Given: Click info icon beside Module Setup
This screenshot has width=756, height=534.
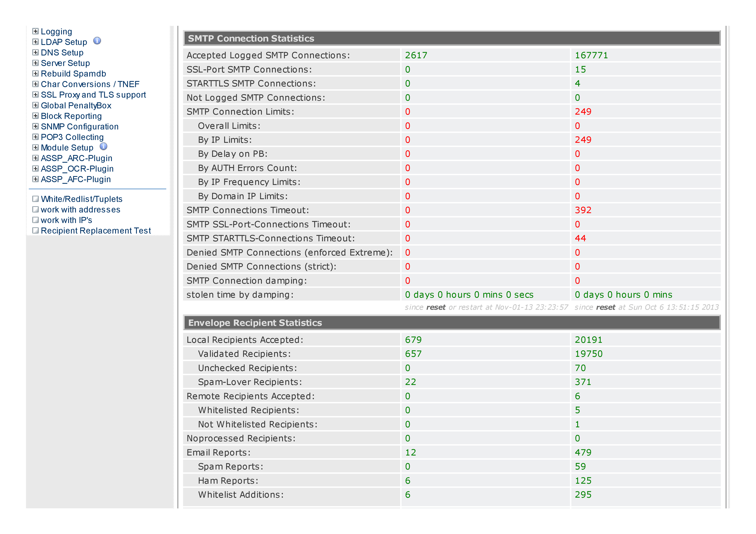Looking at the screenshot, I should pos(103,146).
